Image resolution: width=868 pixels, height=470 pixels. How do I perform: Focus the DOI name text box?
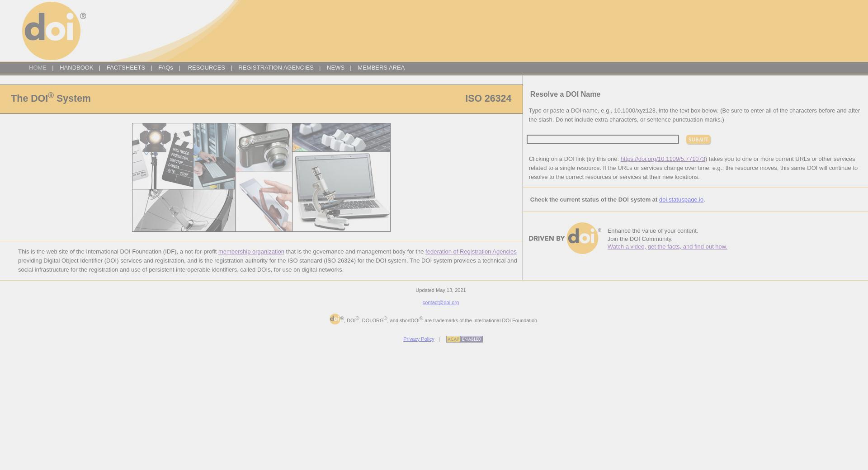coord(603,139)
